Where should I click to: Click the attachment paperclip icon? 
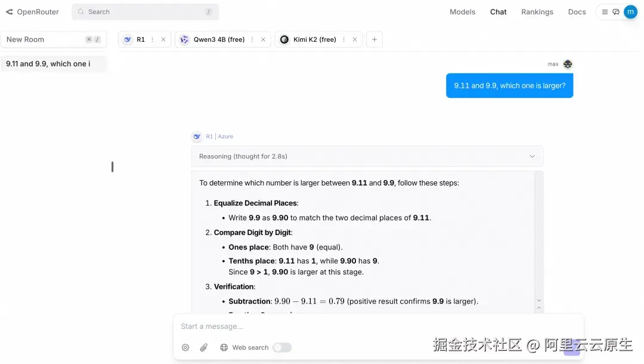pyautogui.click(x=203, y=347)
